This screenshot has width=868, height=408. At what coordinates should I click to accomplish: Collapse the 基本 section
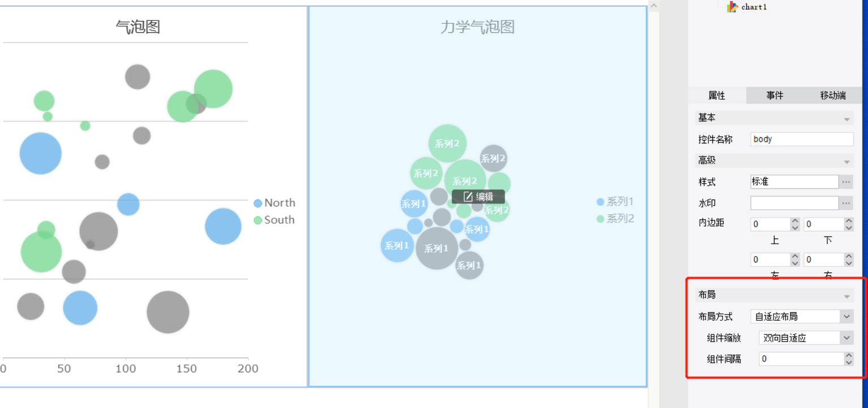pyautogui.click(x=847, y=119)
